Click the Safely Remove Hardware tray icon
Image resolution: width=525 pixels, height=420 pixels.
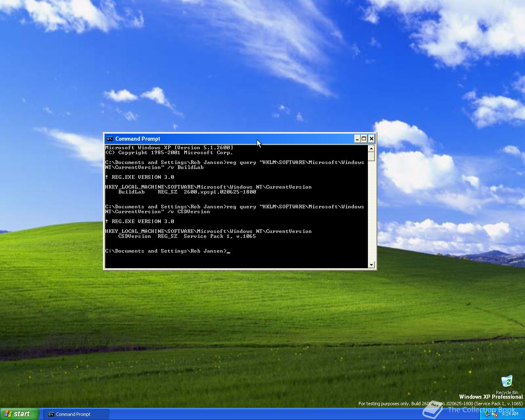coord(487,414)
